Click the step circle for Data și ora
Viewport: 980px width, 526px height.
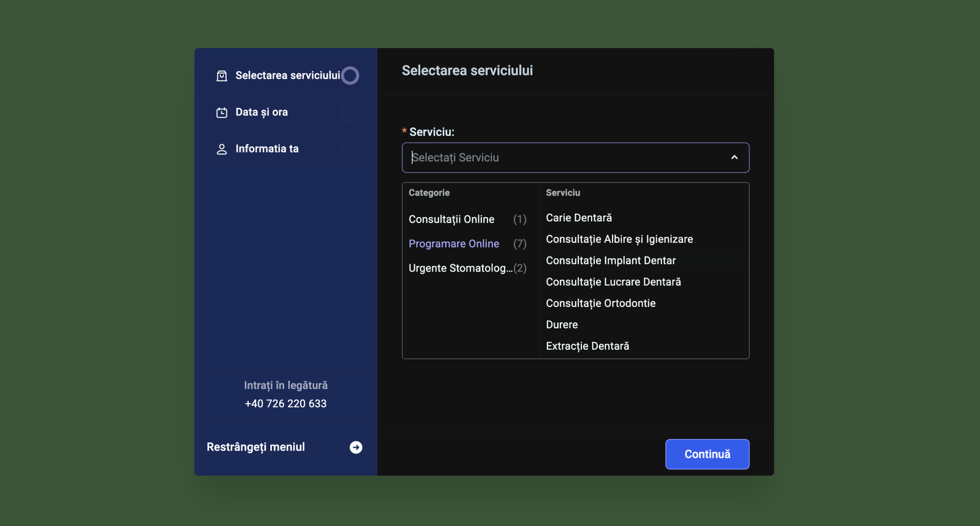point(350,112)
